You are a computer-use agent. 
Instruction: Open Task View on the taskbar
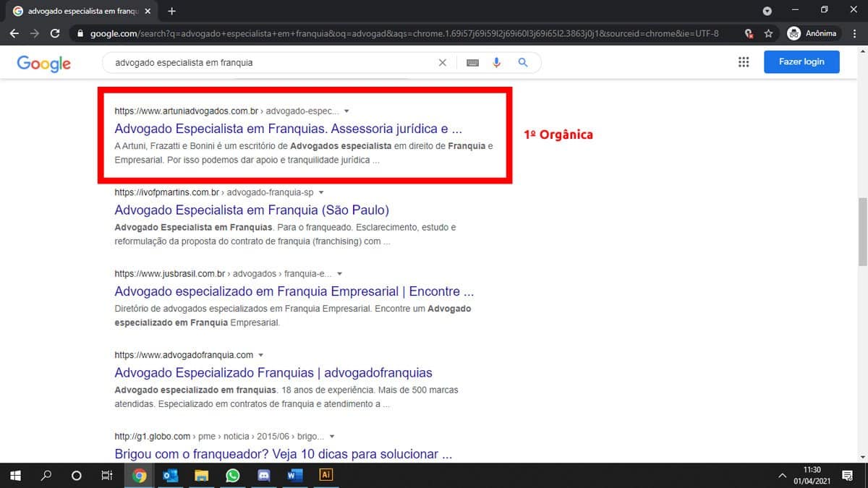[x=107, y=476]
